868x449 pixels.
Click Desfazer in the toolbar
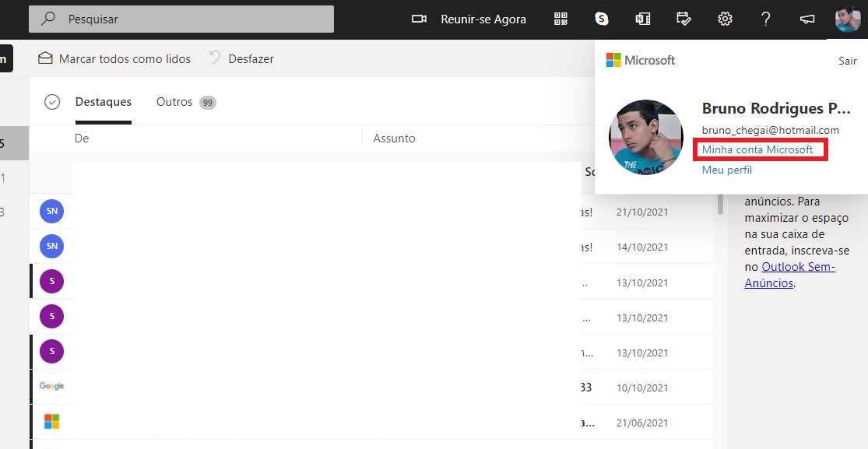click(251, 58)
